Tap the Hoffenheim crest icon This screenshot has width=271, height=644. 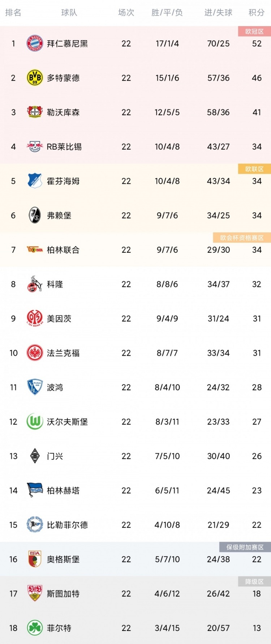click(x=35, y=181)
